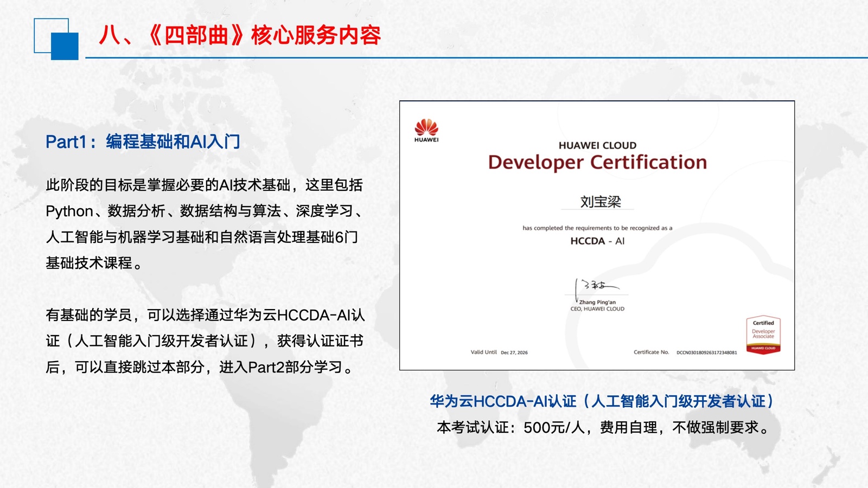Click the paragraph starting with 有基础的学员
This screenshot has width=868, height=488.
tap(205, 341)
